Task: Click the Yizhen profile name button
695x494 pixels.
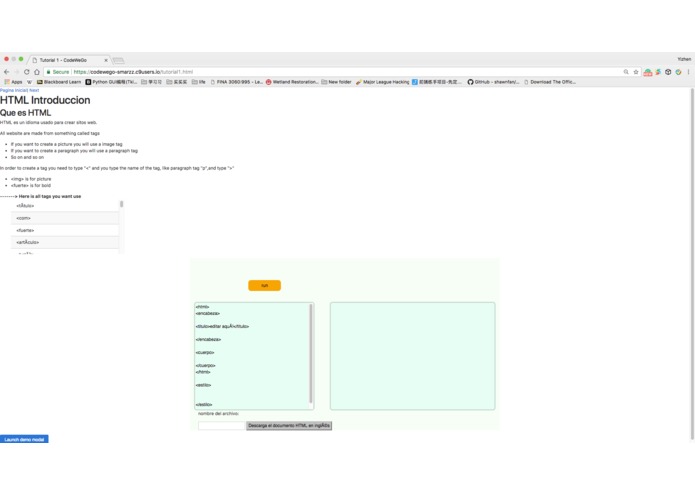Action: pos(684,59)
